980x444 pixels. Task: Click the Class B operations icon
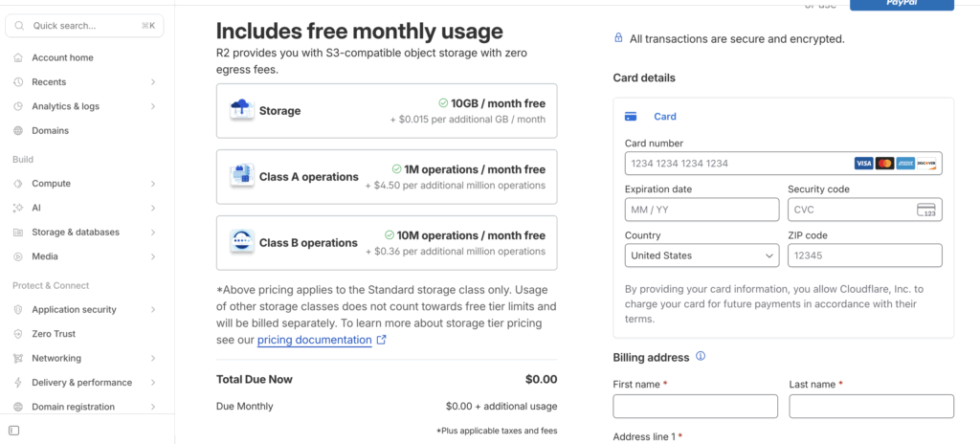click(241, 242)
